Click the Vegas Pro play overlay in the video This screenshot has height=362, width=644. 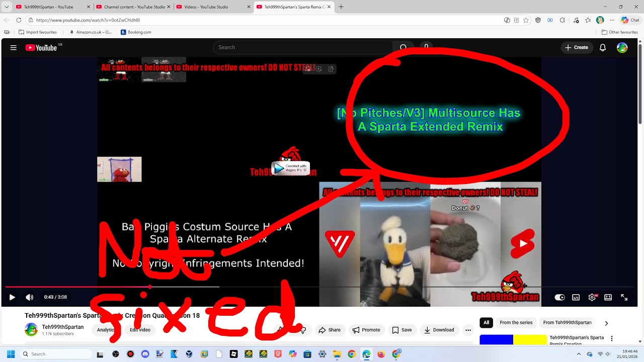tap(291, 168)
